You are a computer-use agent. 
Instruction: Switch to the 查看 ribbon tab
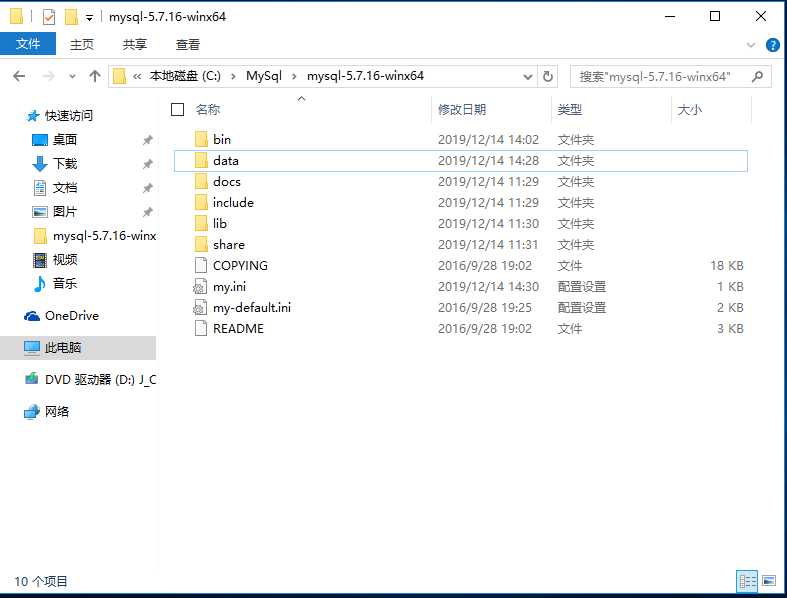click(x=188, y=44)
